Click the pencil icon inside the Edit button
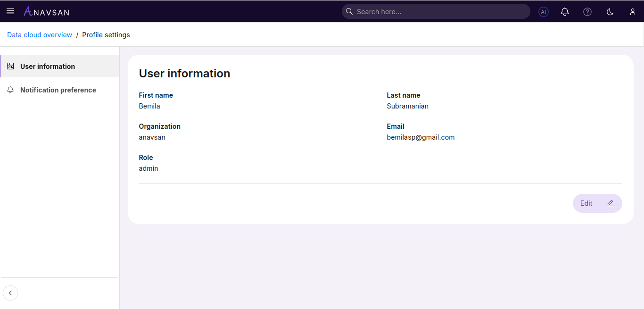This screenshot has height=309, width=644. (610, 203)
